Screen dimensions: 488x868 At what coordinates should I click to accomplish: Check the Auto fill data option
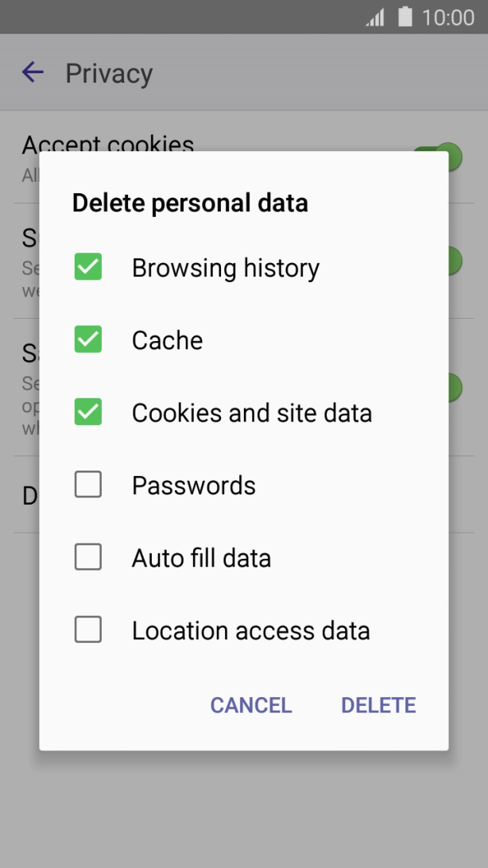coord(87,557)
